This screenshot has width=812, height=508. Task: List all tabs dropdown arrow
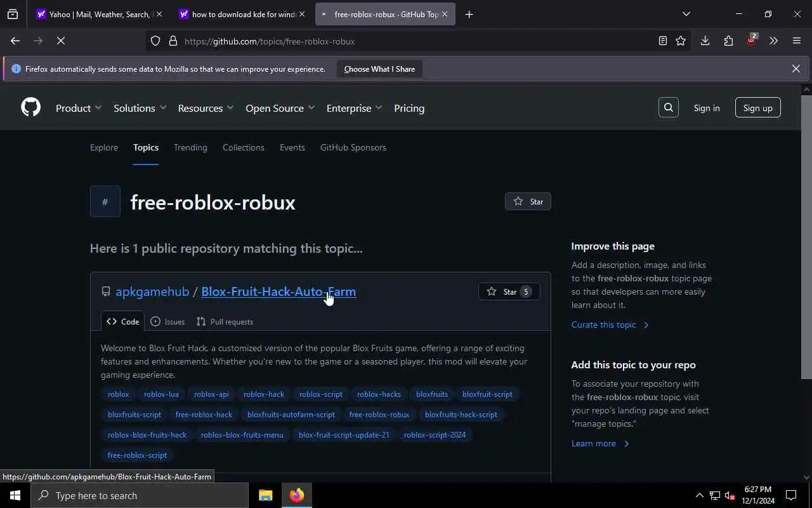[x=686, y=14]
